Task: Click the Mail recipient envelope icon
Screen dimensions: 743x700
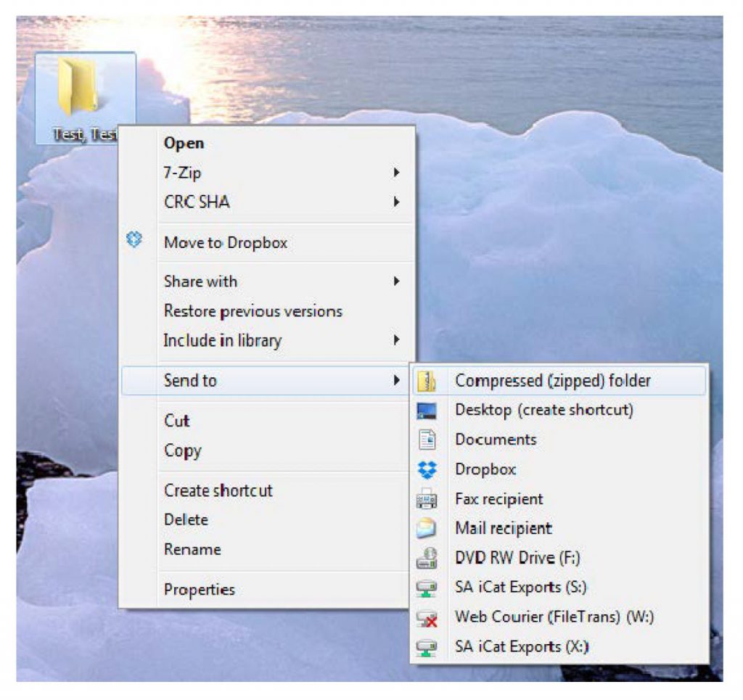Action: point(427,529)
